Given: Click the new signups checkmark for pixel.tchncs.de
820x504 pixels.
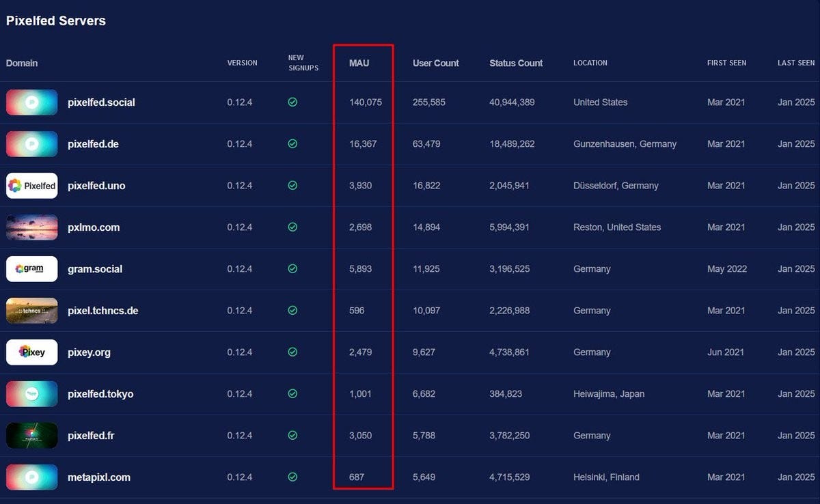Looking at the screenshot, I should (x=292, y=311).
